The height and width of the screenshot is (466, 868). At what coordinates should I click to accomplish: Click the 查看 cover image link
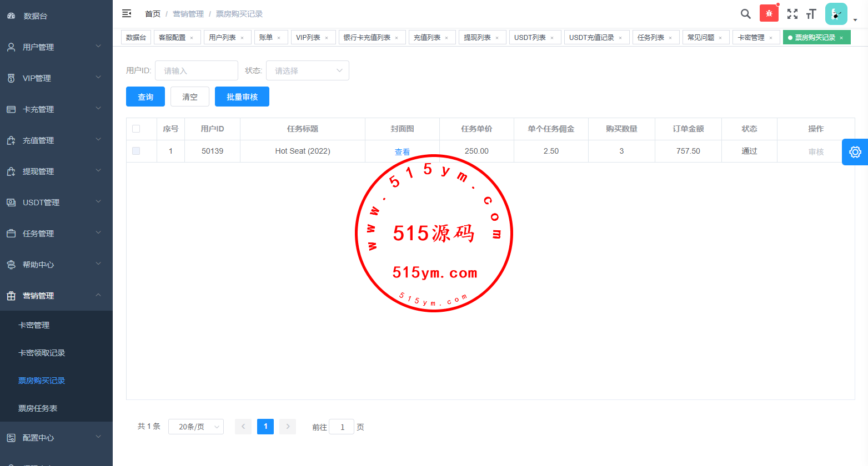pos(402,151)
